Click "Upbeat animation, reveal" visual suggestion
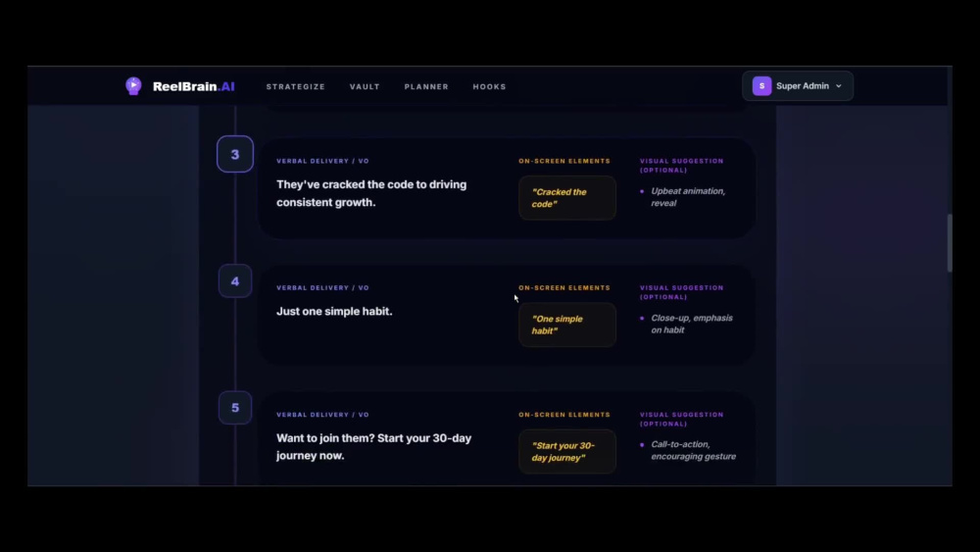 coord(688,197)
